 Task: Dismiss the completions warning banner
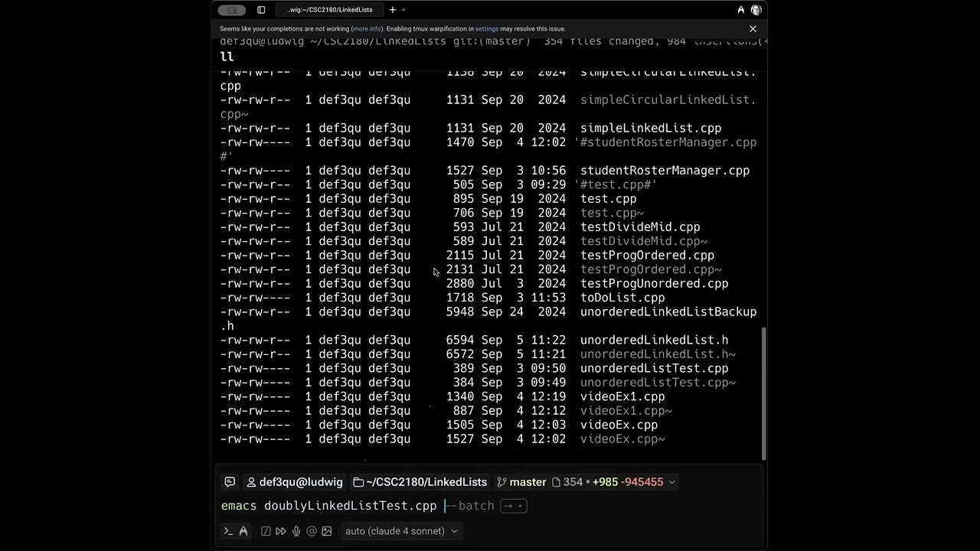(x=753, y=29)
